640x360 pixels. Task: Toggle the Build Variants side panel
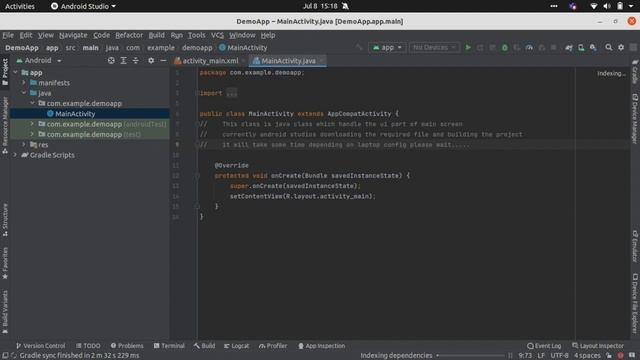pyautogui.click(x=5, y=312)
